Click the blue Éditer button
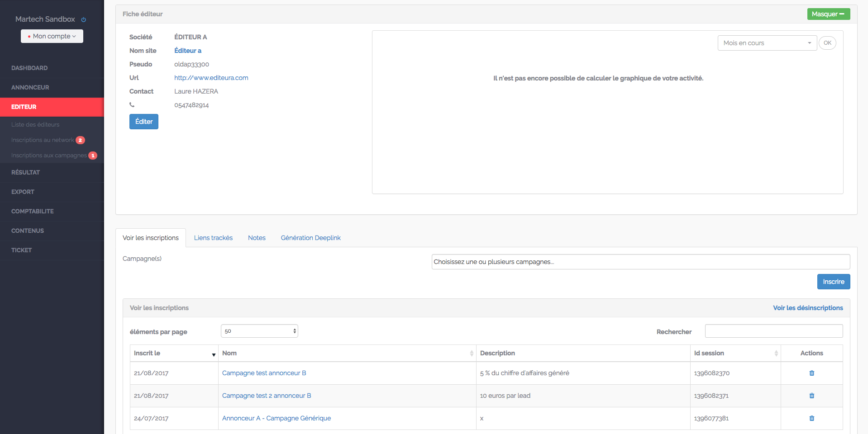 coord(144,122)
